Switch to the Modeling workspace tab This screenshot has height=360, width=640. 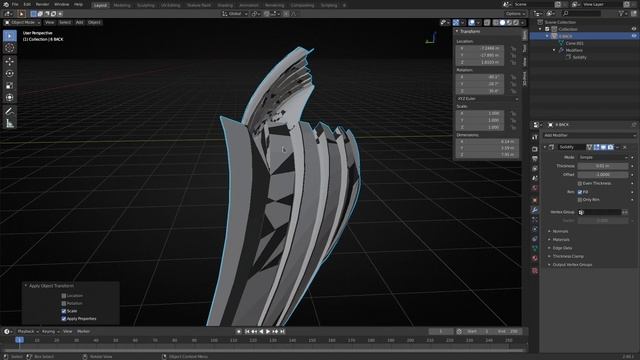122,5
